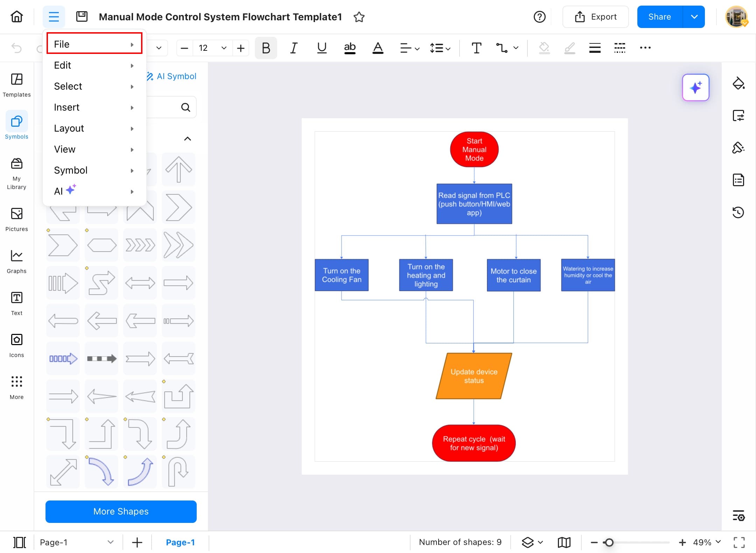
Task: Toggle bold text formatting
Action: 266,48
